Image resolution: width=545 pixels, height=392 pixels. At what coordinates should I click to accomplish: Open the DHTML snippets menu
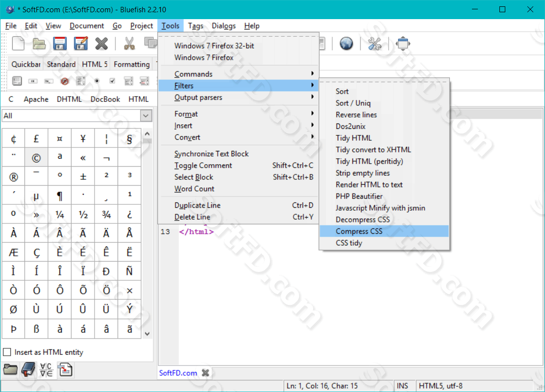(x=69, y=99)
